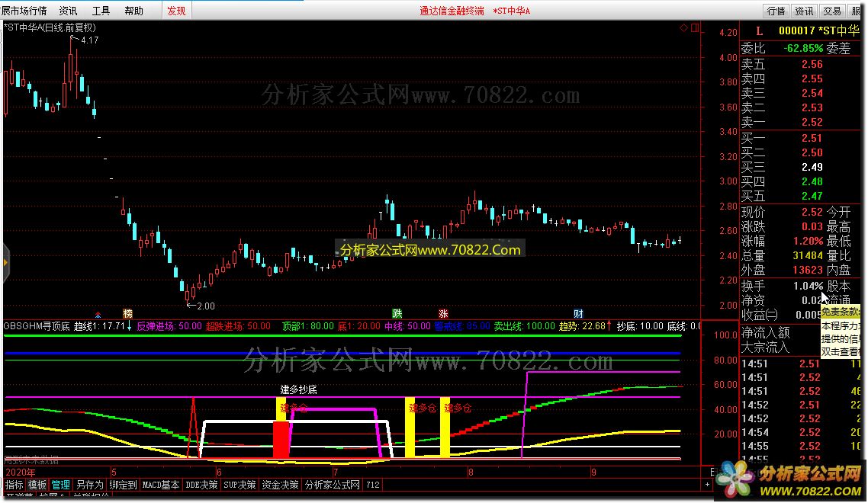Click the 外盘 13623 value

tap(808, 270)
